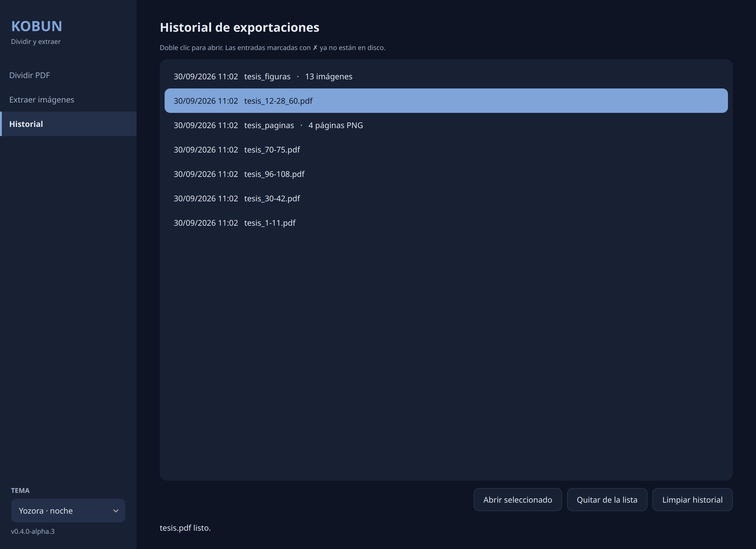Select the tesis_30-42.pdf entry
Viewport: 756px width, 549px height.
tap(446, 198)
